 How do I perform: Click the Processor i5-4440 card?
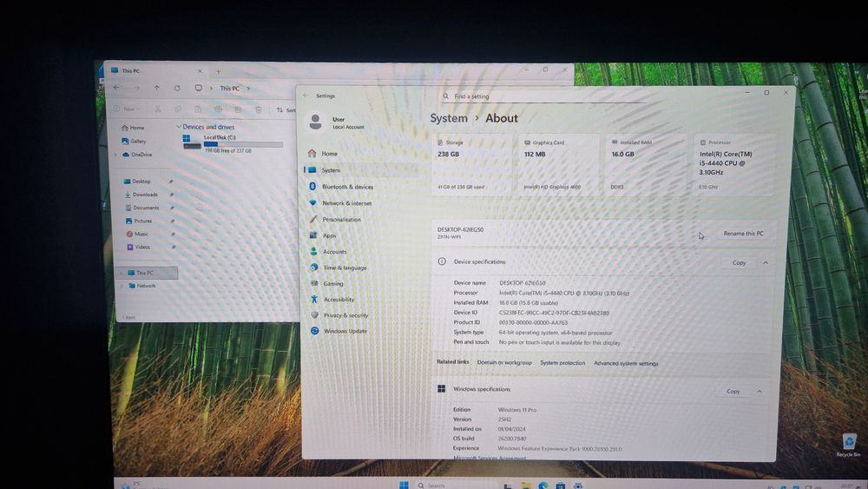coord(733,164)
